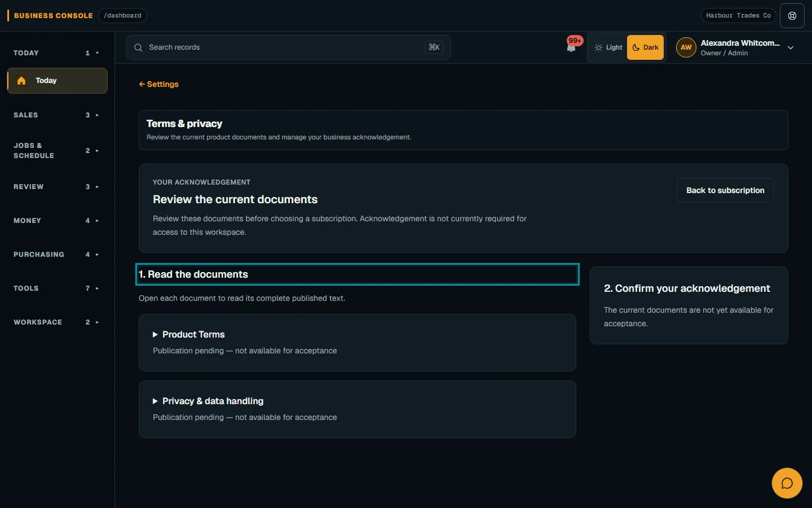
Task: Expand the Jobs & Schedule sidebar section
Action: [x=56, y=151]
